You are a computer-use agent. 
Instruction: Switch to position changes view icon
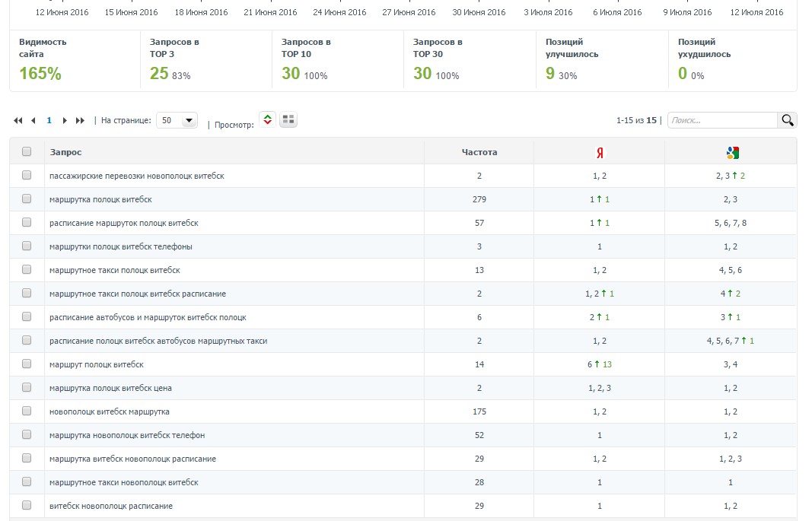click(x=267, y=119)
